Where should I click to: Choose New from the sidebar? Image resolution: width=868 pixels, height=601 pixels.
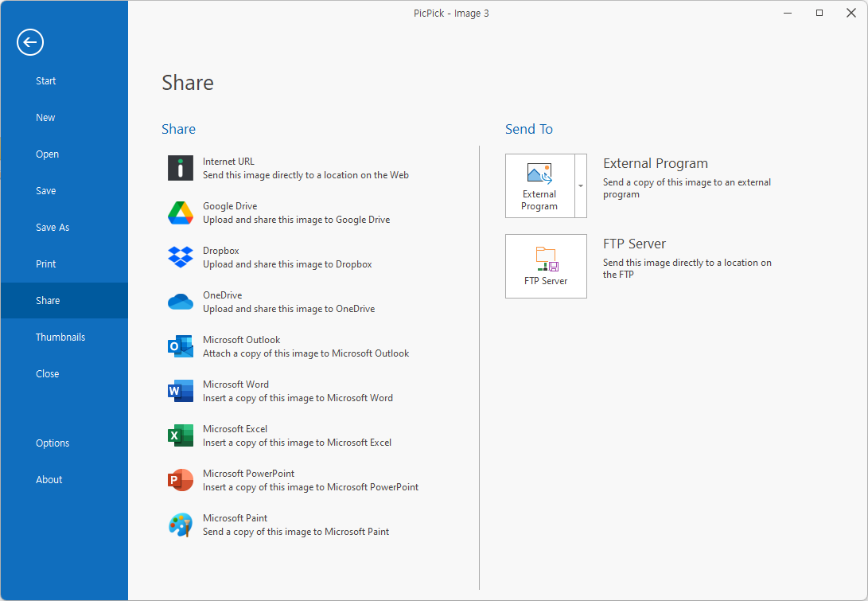(45, 117)
